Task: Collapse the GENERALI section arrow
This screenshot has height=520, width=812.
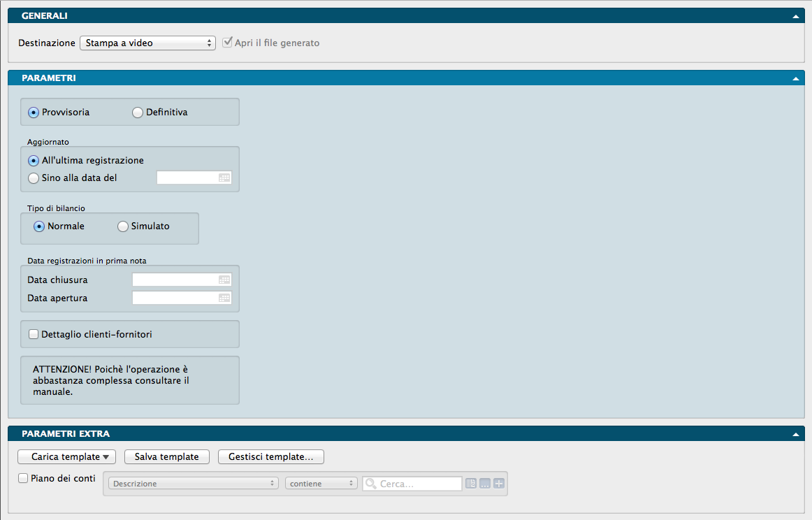Action: 795,16
